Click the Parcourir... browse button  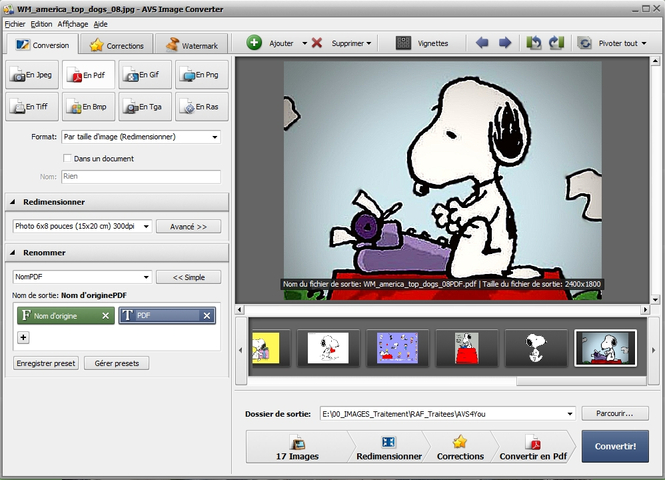click(x=614, y=413)
